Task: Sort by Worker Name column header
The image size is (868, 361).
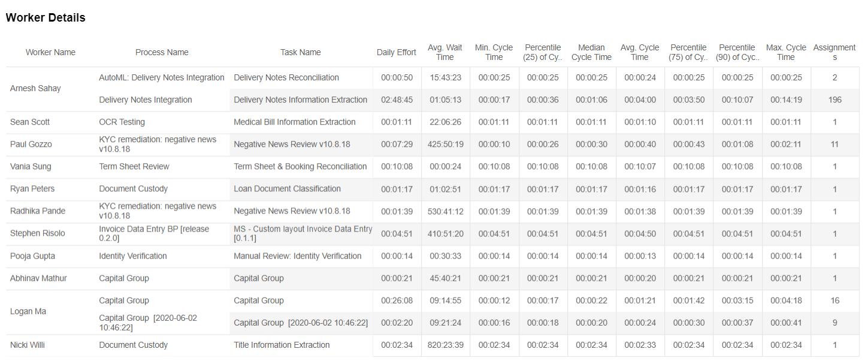Action: coord(50,52)
